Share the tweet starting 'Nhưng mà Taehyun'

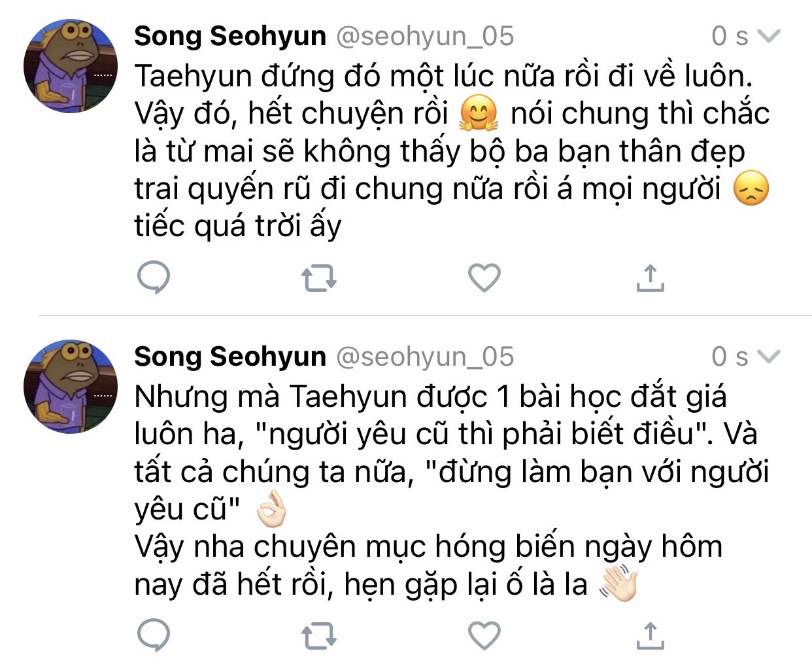[650, 635]
